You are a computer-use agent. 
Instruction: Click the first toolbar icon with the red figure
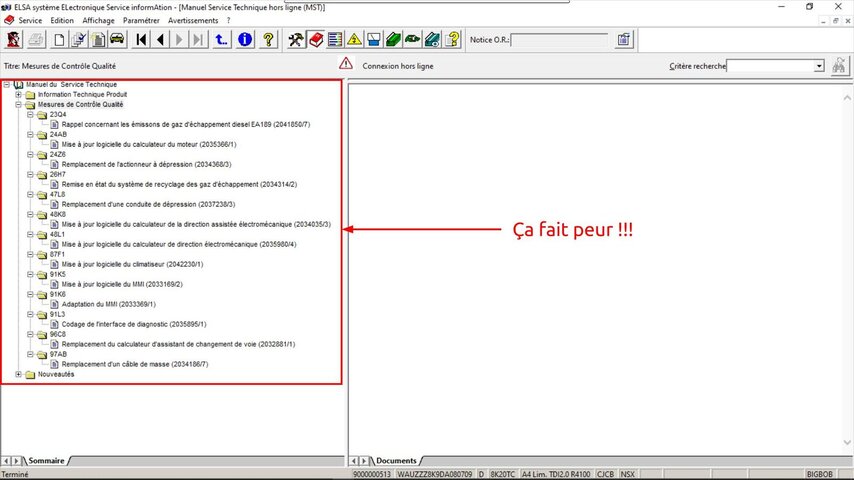14,40
